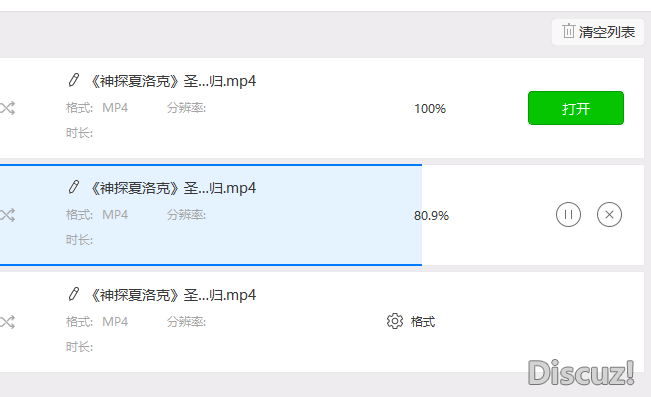The width and height of the screenshot is (651, 397).
Task: Select the third file's name text
Action: coord(173,295)
